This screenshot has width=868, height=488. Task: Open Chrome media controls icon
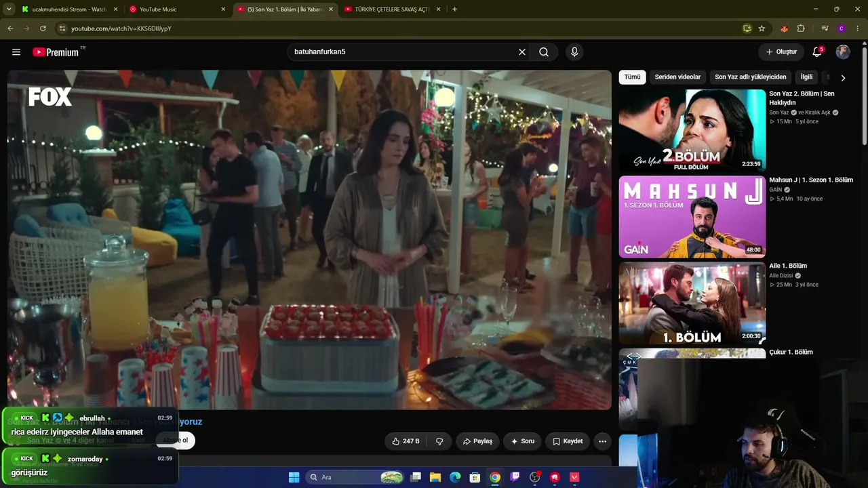click(x=825, y=28)
